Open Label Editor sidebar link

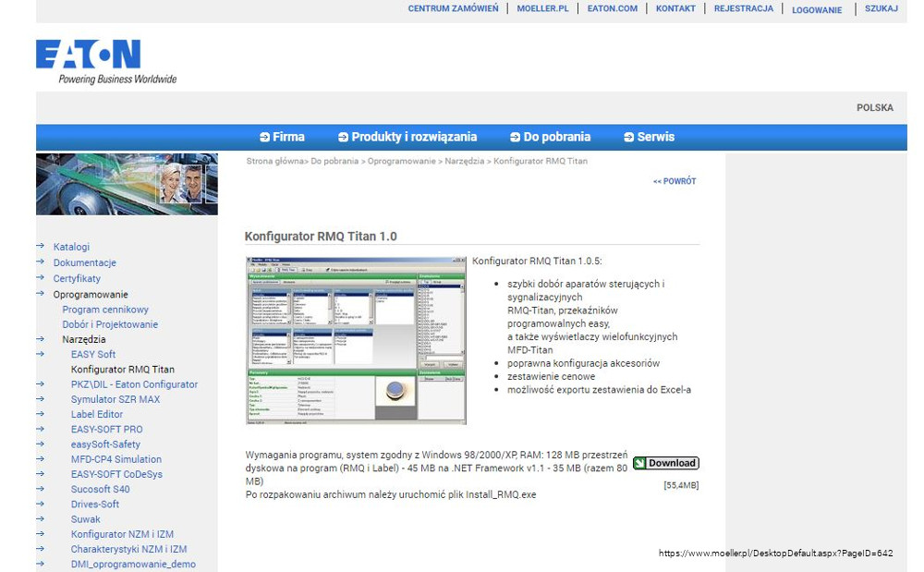(x=97, y=414)
